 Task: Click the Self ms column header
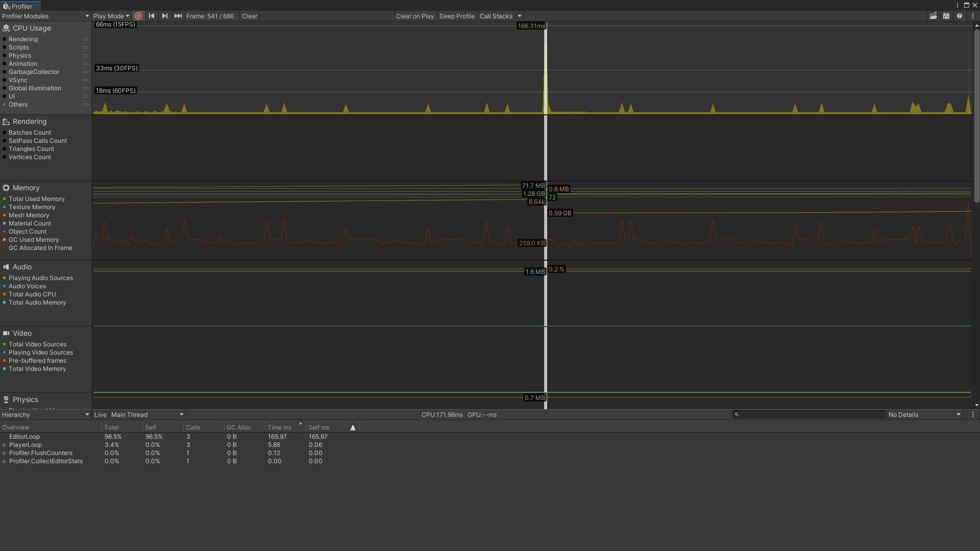pos(318,427)
